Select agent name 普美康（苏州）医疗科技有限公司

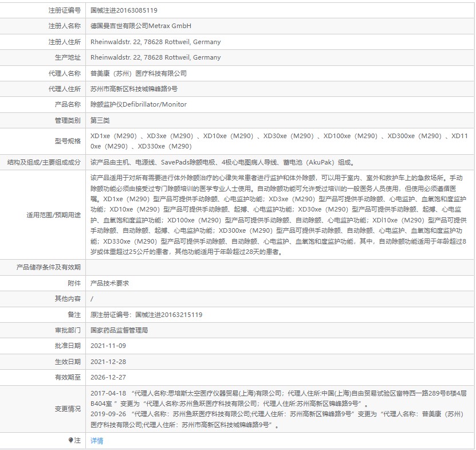pyautogui.click(x=139, y=73)
